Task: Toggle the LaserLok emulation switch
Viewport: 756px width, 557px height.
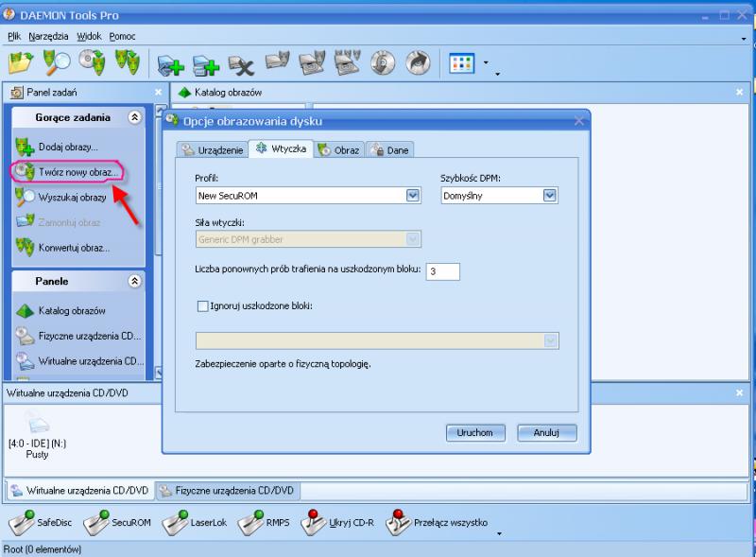Action: point(195,523)
